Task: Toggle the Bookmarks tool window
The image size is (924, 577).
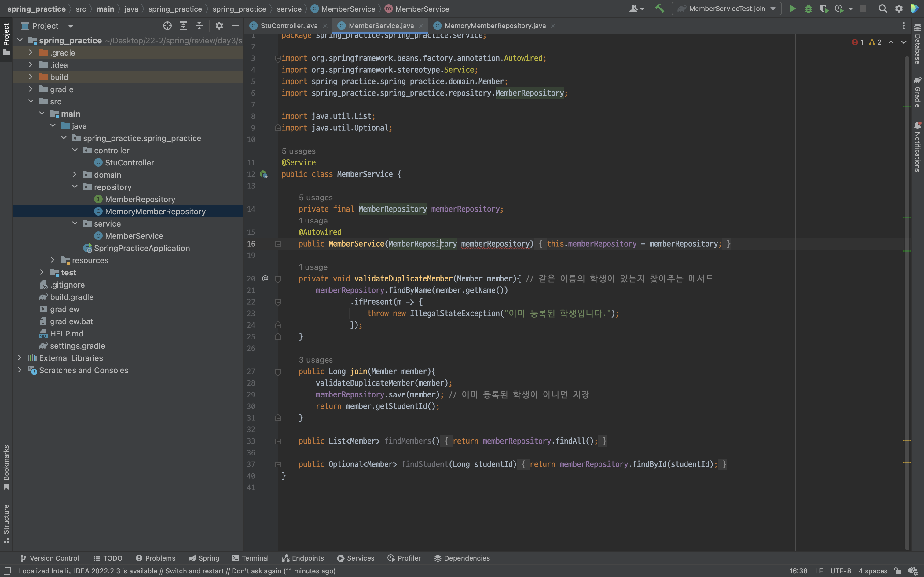Action: [x=6, y=467]
